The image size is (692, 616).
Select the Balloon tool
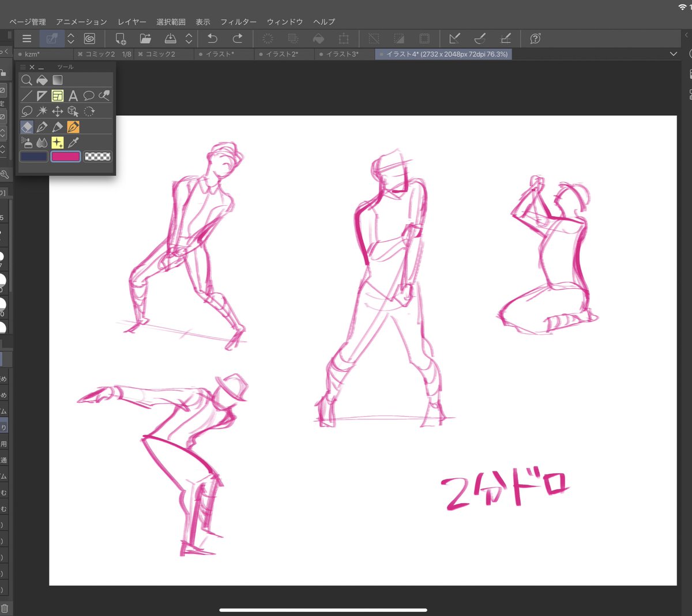click(89, 96)
